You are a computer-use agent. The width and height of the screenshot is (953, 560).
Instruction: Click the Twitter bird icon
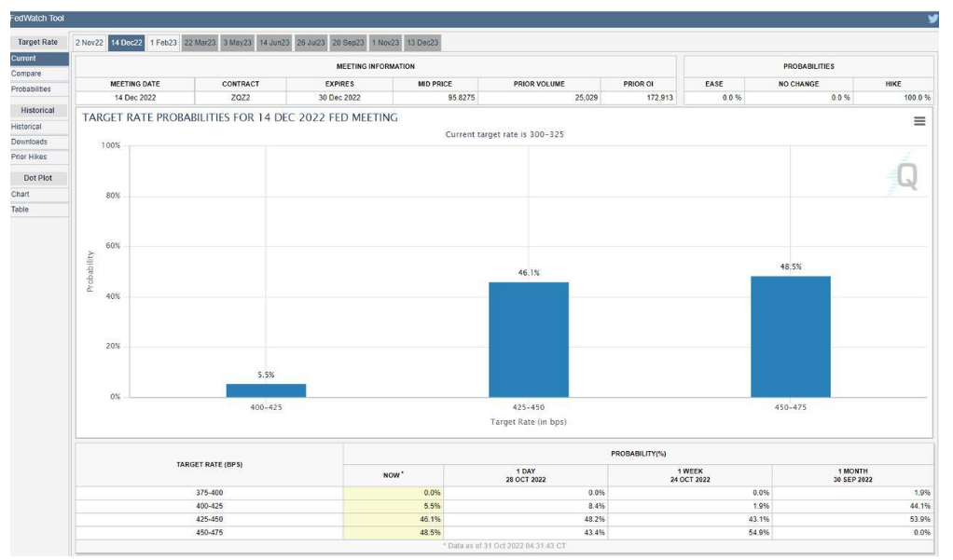point(932,19)
